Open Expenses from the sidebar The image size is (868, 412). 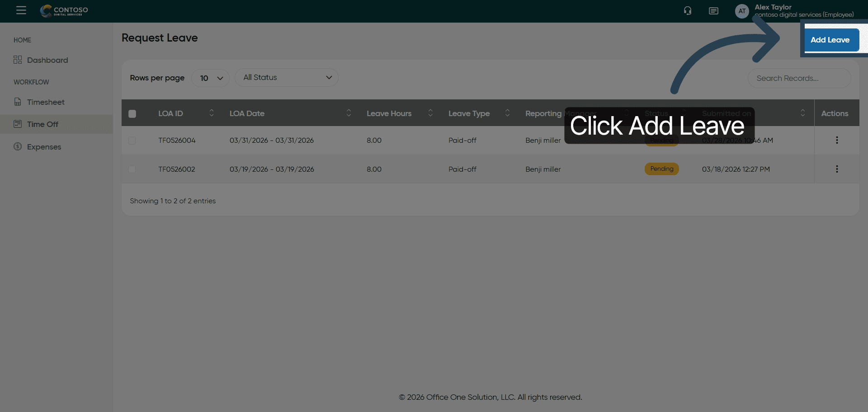coord(44,147)
